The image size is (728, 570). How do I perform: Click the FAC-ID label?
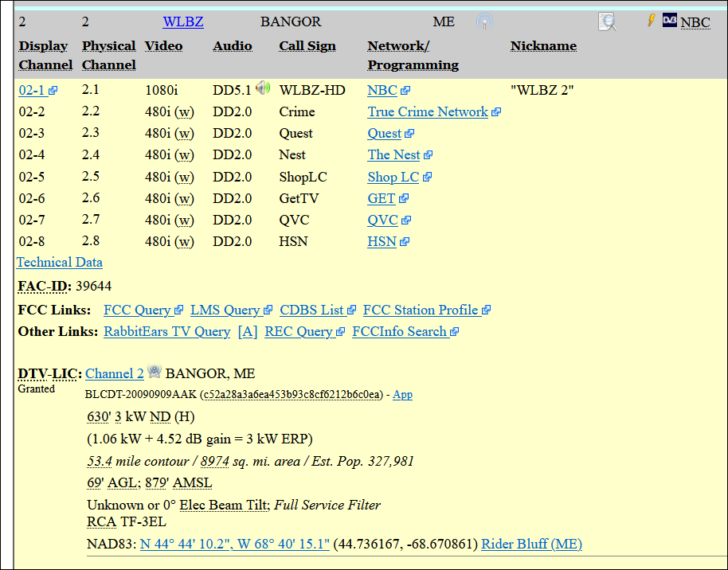pos(45,287)
